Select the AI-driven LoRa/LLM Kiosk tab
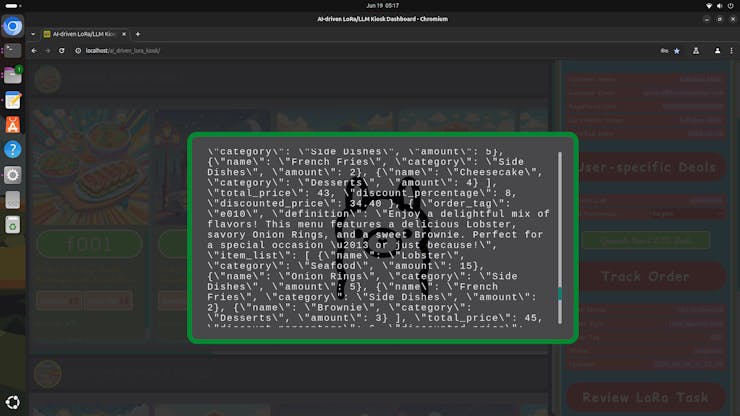The width and height of the screenshot is (740, 416). pos(85,34)
